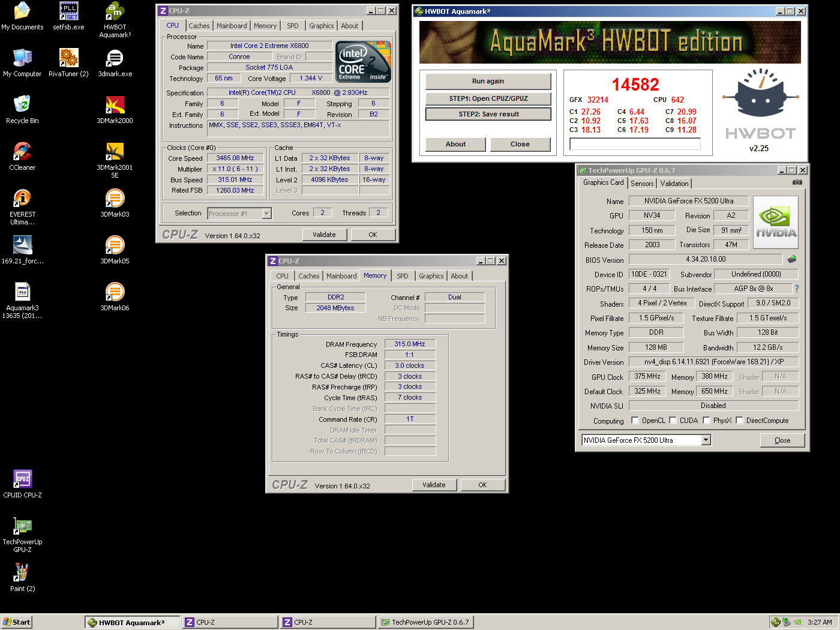
Task: Click OK in top CPU-Z window
Action: tap(373, 235)
